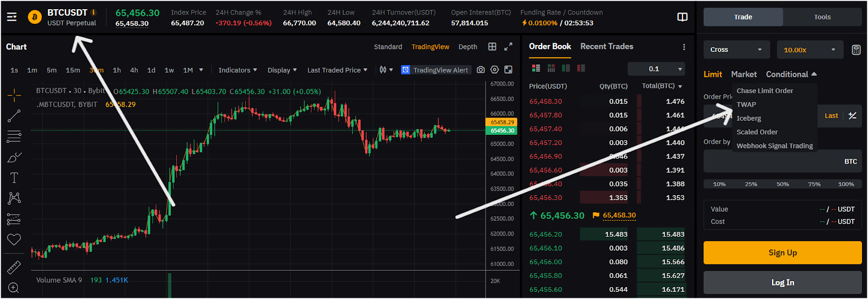Viewport: 868px width, 299px height.
Task: Open the Display dropdown
Action: pos(282,70)
